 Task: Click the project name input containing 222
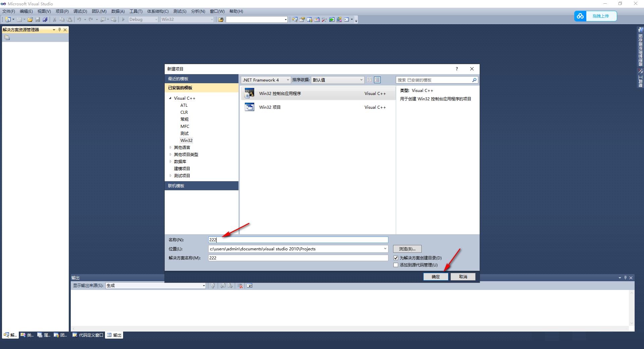pos(298,240)
